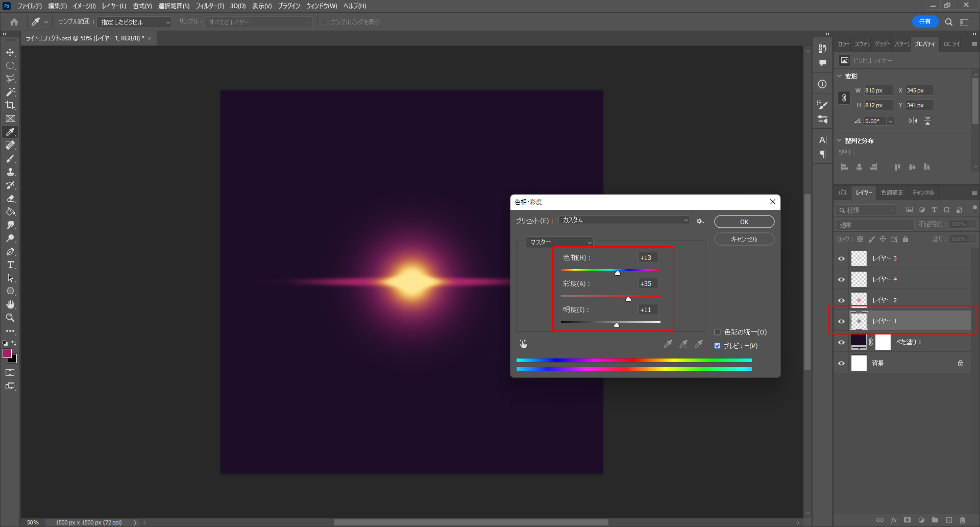Open the プリセット dropdown showing カスタム
Viewport: 980px width, 527px height.
624,220
